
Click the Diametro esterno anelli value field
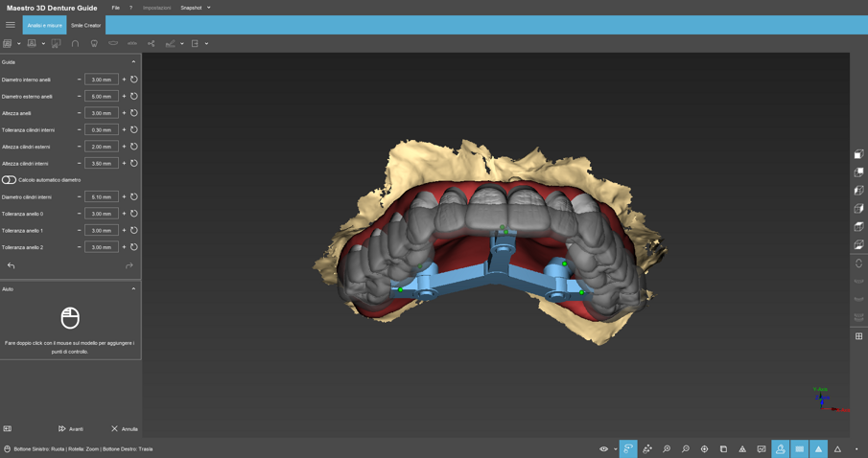point(102,96)
